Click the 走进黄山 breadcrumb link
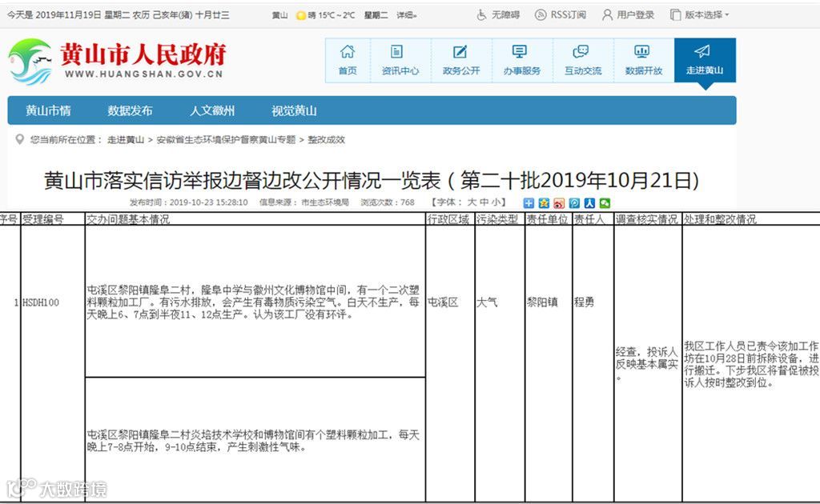Screen dimensions: 820x504 pyautogui.click(x=126, y=139)
